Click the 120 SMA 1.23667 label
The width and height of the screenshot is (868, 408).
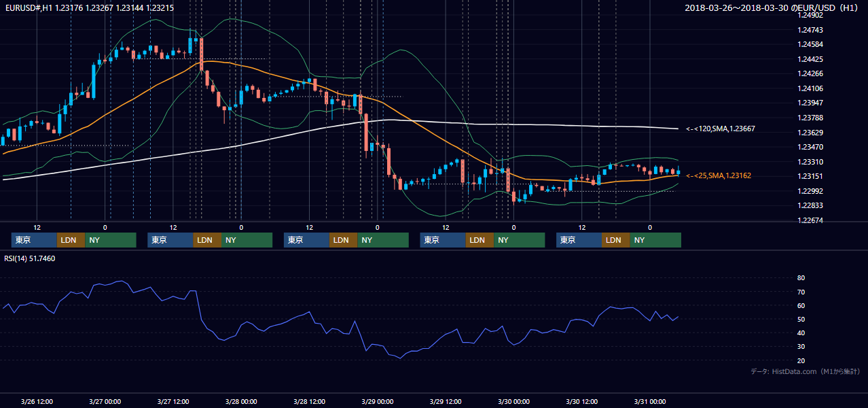point(721,129)
